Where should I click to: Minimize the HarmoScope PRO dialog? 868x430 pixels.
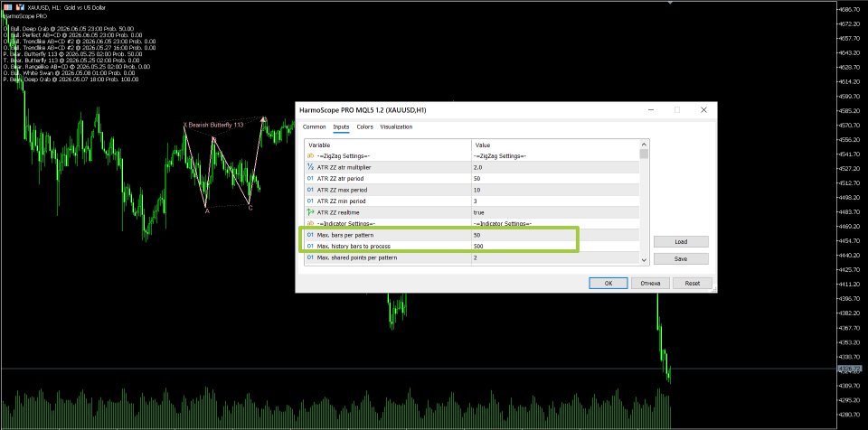tap(650, 110)
